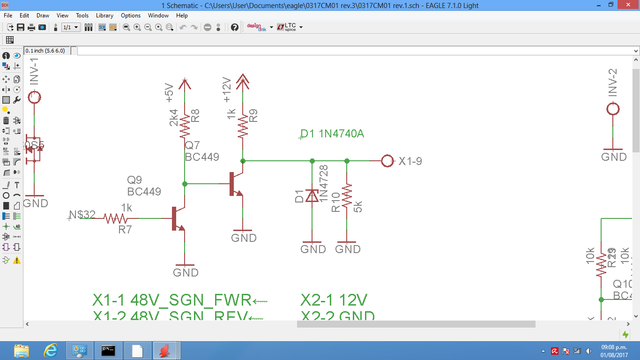
Task: Click the ERC warning triangle icon
Action: click(17, 260)
